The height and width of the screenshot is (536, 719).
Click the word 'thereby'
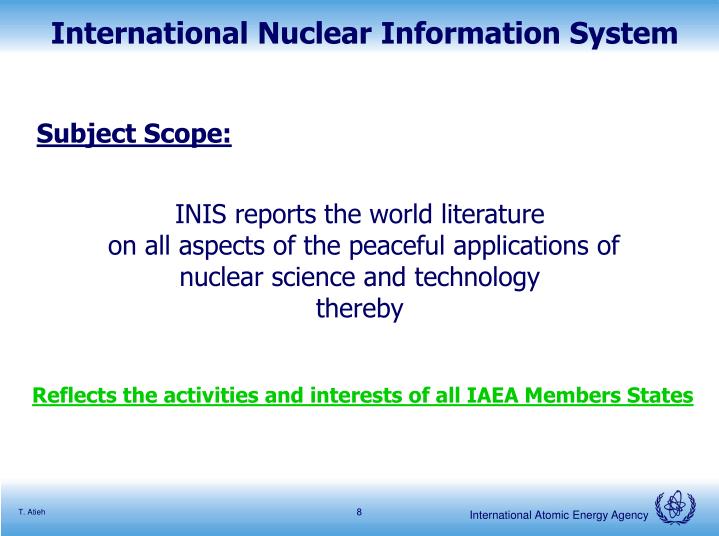(x=360, y=309)
